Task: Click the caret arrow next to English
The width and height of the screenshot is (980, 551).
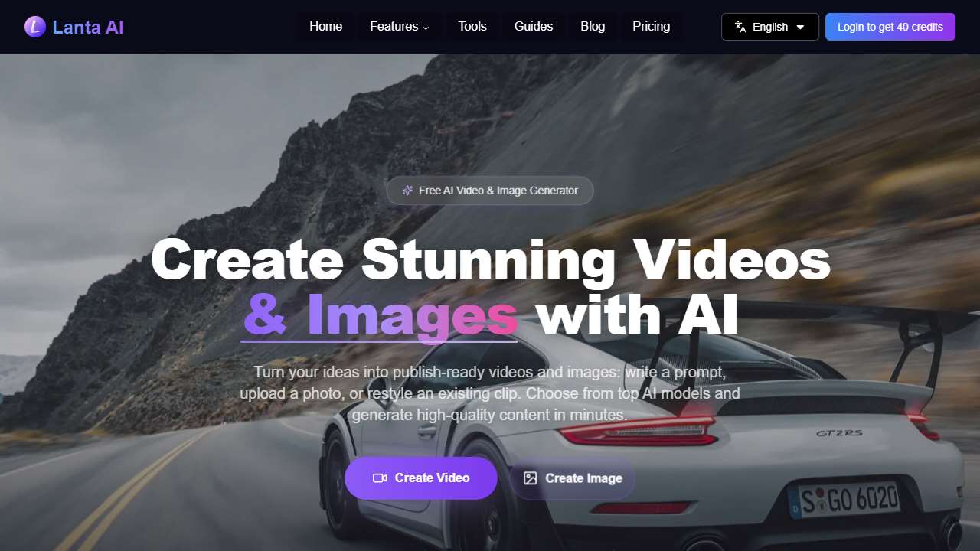Action: click(800, 27)
